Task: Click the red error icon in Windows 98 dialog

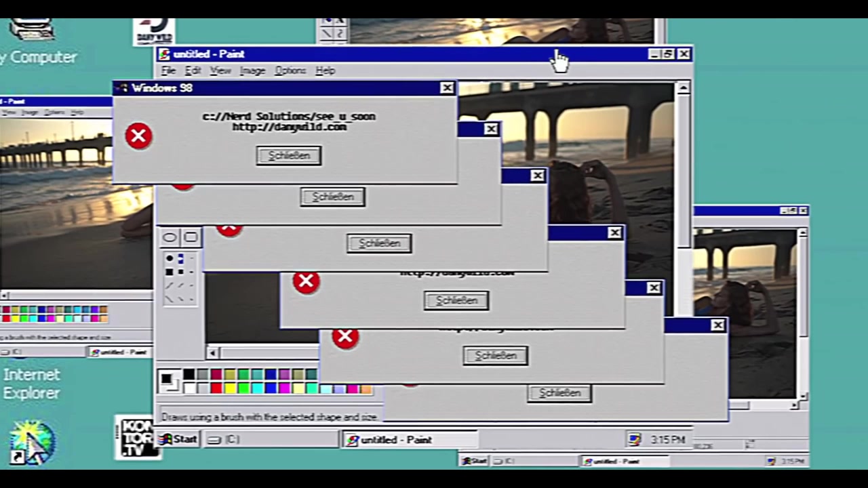Action: [x=139, y=136]
